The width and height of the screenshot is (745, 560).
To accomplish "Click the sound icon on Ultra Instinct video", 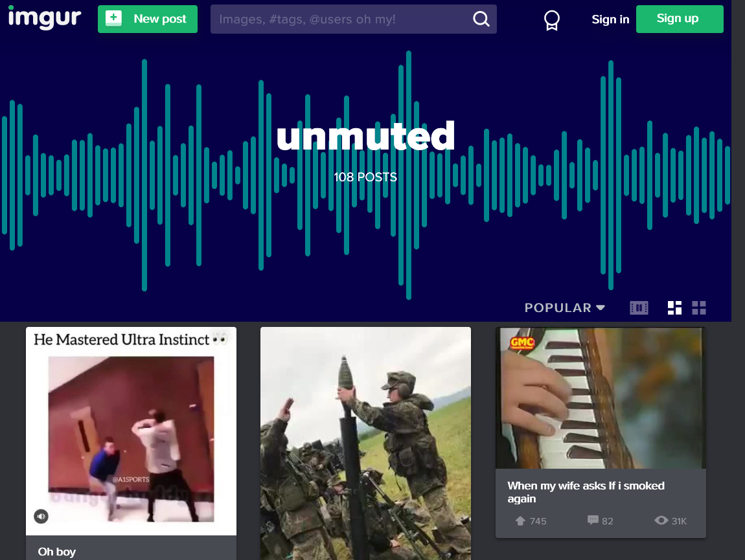I will [41, 516].
